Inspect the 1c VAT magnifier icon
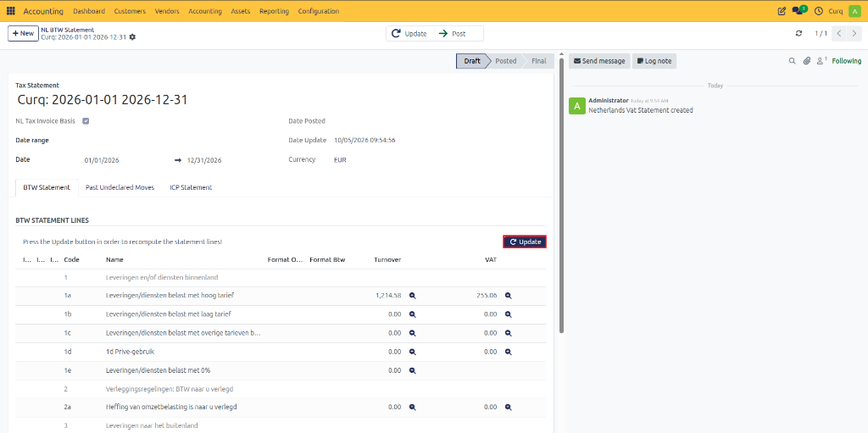Image resolution: width=868 pixels, height=433 pixels. point(509,333)
